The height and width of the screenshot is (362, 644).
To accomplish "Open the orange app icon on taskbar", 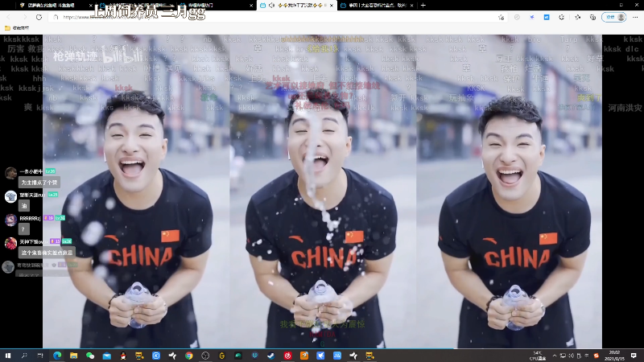I will click(304, 356).
